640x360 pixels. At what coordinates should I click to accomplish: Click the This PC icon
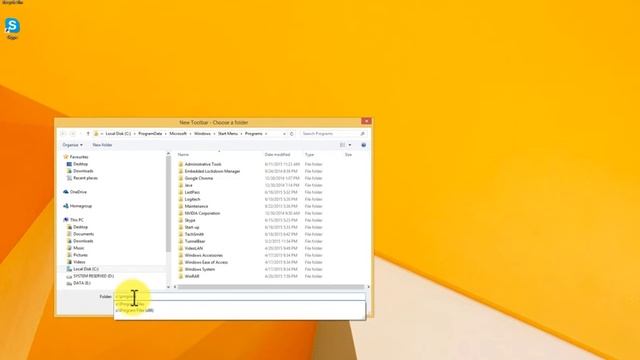[66, 220]
